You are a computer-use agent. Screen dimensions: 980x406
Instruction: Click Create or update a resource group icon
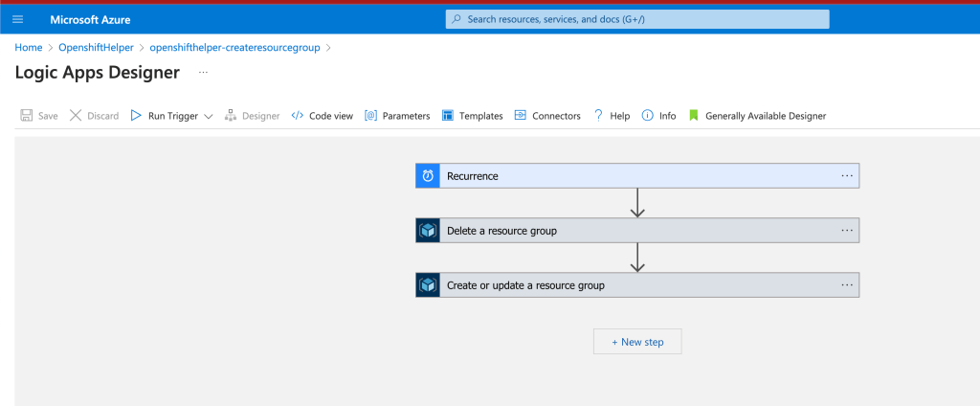pos(428,284)
